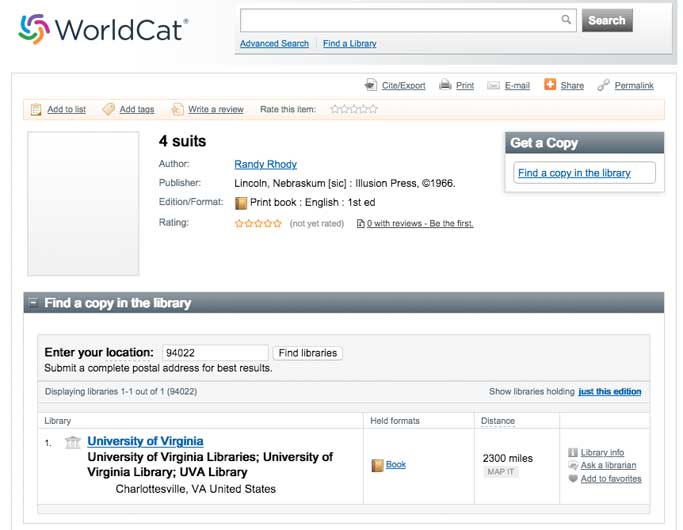Click the Book held format link
The height and width of the screenshot is (530, 683).
pyautogui.click(x=396, y=465)
